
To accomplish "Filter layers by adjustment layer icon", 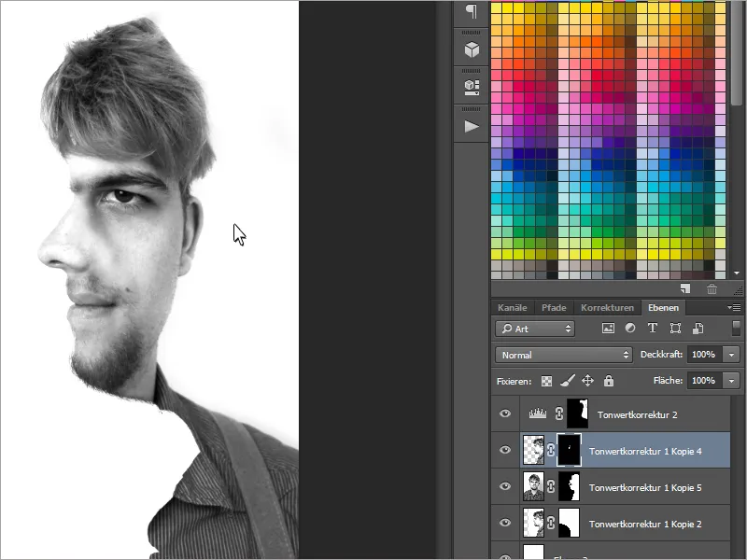I will [629, 329].
